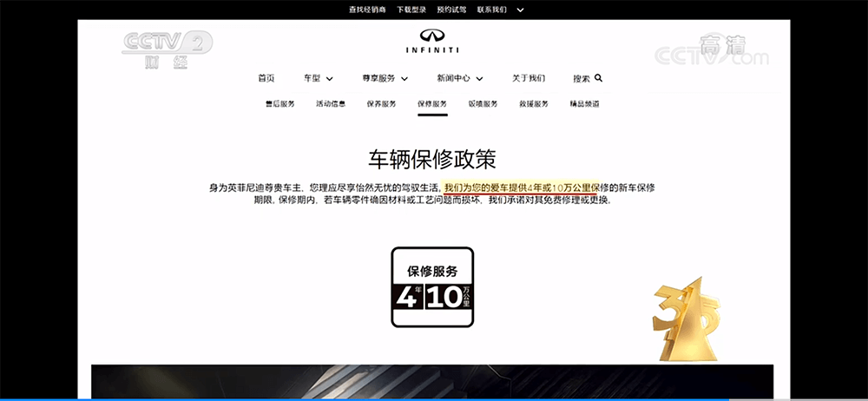
Task: Click the 保修服务 4年10万公里 badge
Action: tap(432, 287)
